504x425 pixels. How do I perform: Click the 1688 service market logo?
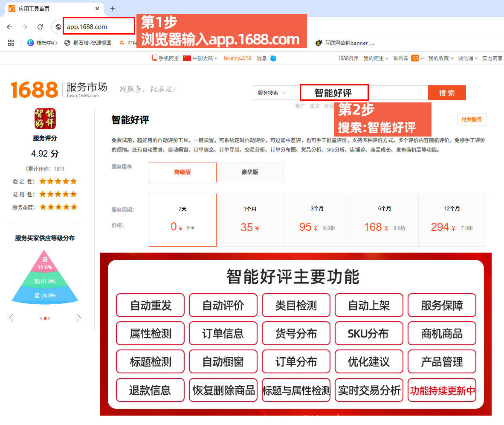pyautogui.click(x=34, y=90)
